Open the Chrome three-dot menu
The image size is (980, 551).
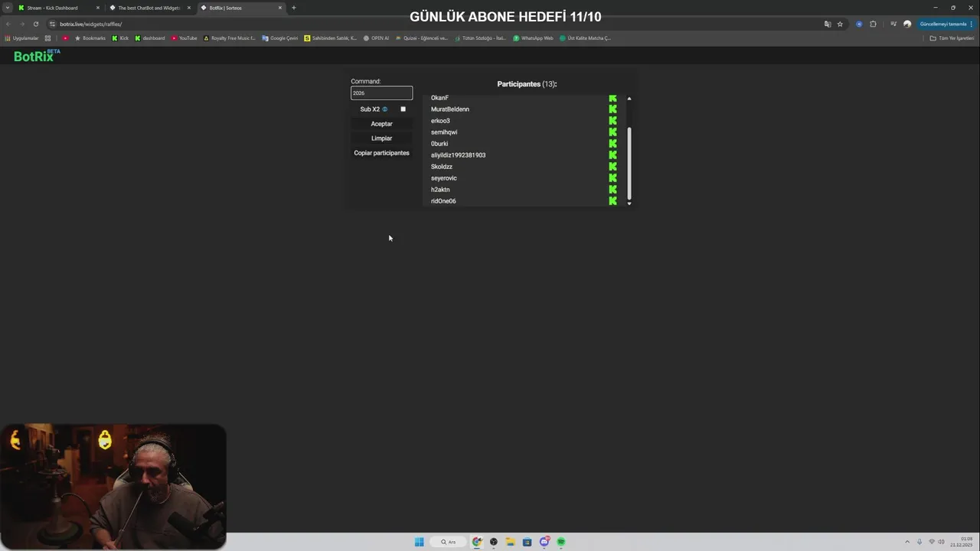[972, 24]
